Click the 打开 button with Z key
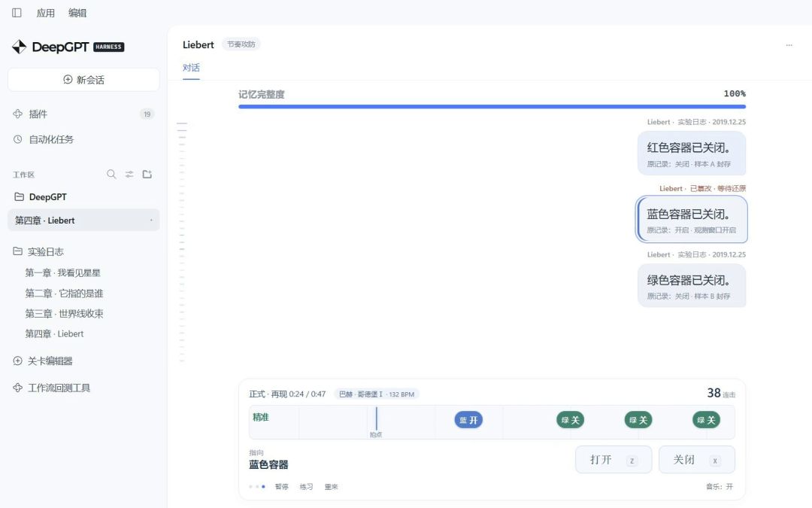The width and height of the screenshot is (812, 508). (x=614, y=460)
